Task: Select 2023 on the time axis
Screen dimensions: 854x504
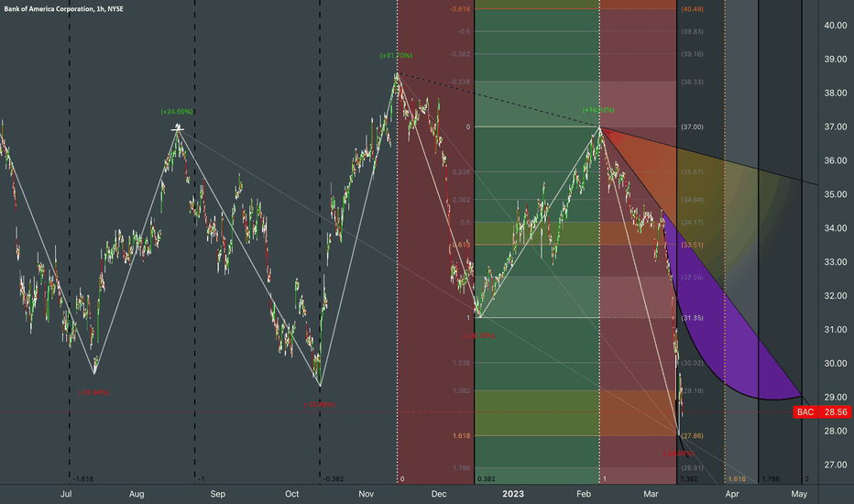Action: [513, 494]
